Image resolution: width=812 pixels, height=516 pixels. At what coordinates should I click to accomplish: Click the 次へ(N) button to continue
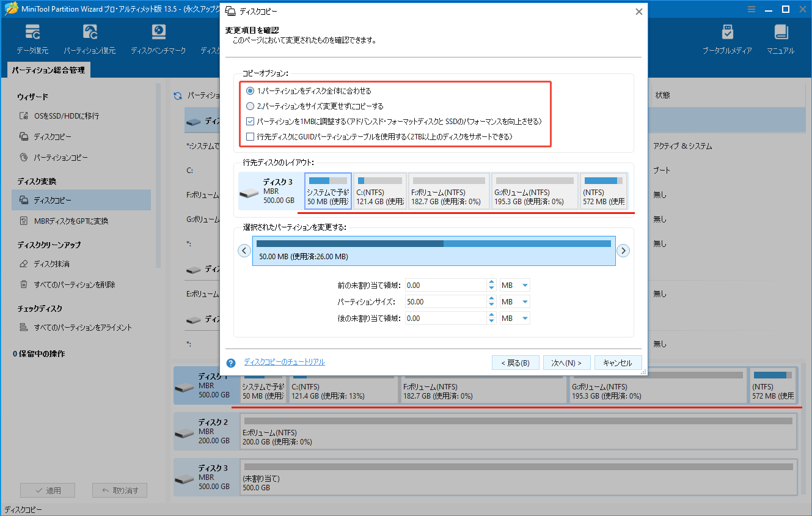[566, 362]
